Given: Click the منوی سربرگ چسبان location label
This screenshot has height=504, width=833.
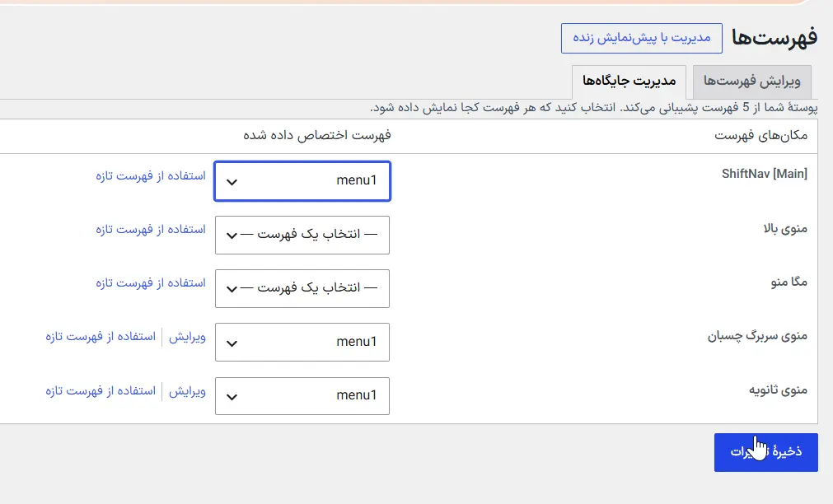Looking at the screenshot, I should [757, 336].
